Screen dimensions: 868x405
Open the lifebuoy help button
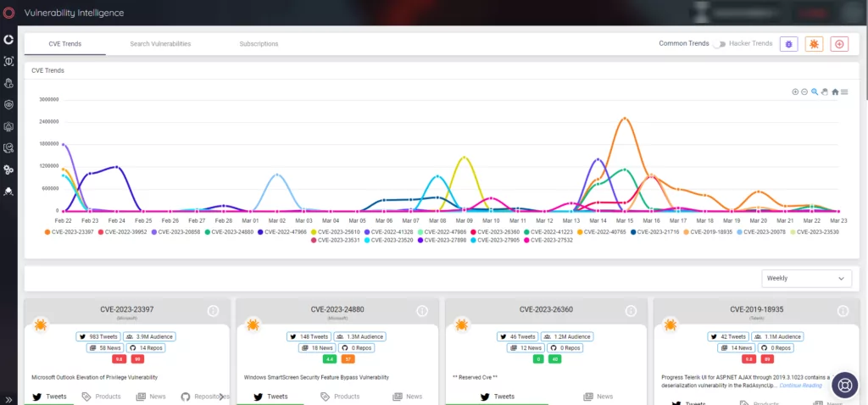(845, 385)
